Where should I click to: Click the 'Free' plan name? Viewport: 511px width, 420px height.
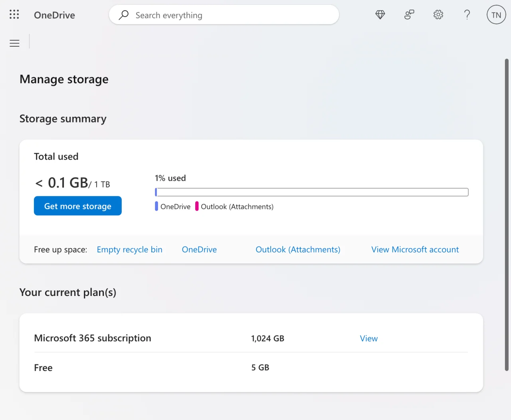click(43, 368)
